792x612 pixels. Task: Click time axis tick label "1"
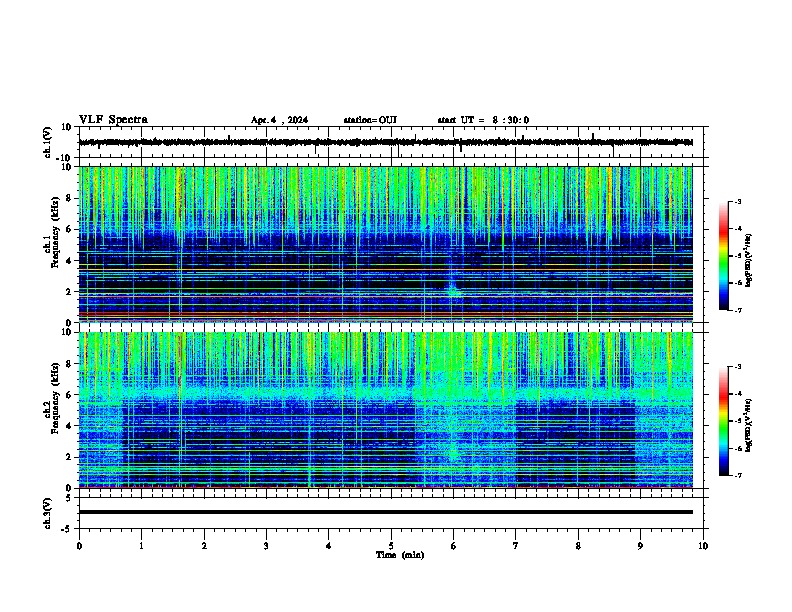click(141, 546)
